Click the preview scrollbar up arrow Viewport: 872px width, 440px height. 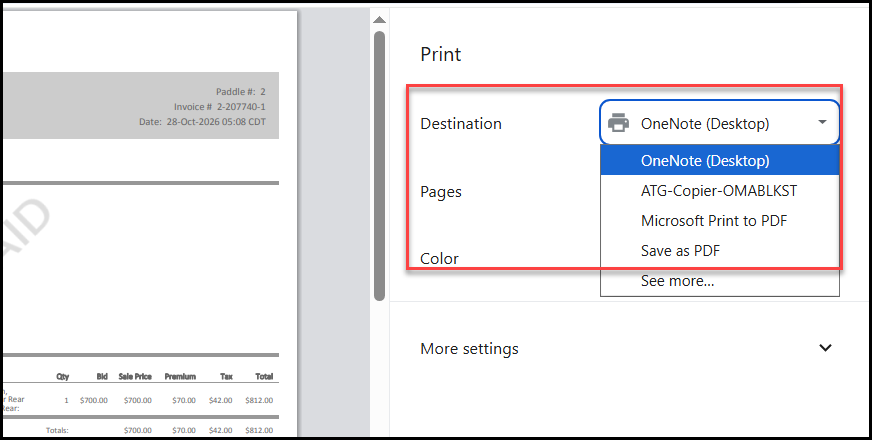click(379, 20)
